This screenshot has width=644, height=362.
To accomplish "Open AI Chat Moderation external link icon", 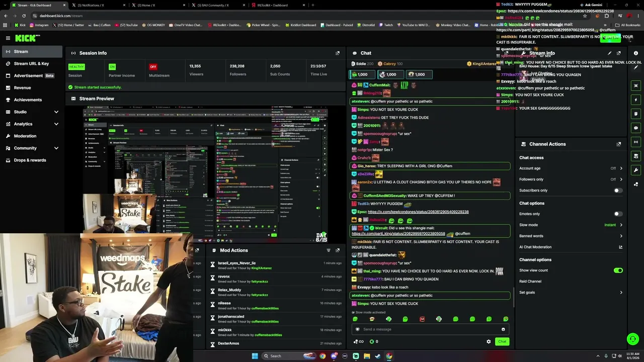I will [620, 247].
